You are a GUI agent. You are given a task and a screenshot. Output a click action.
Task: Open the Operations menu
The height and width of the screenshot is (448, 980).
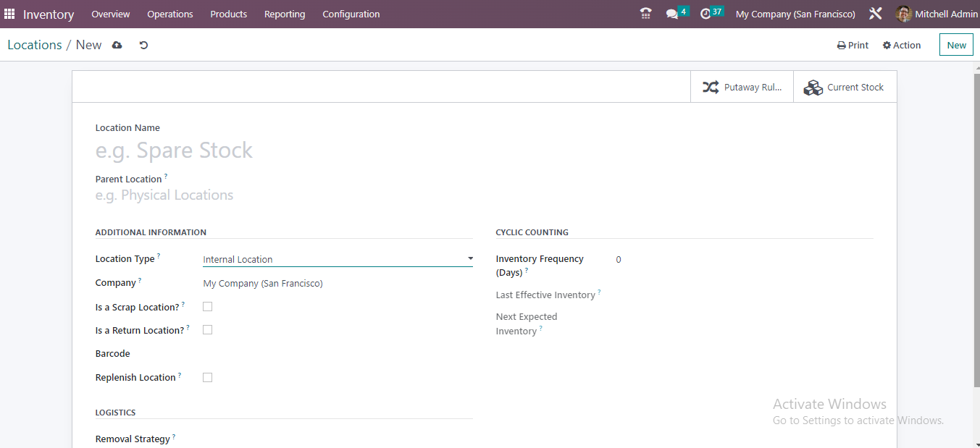pos(169,14)
